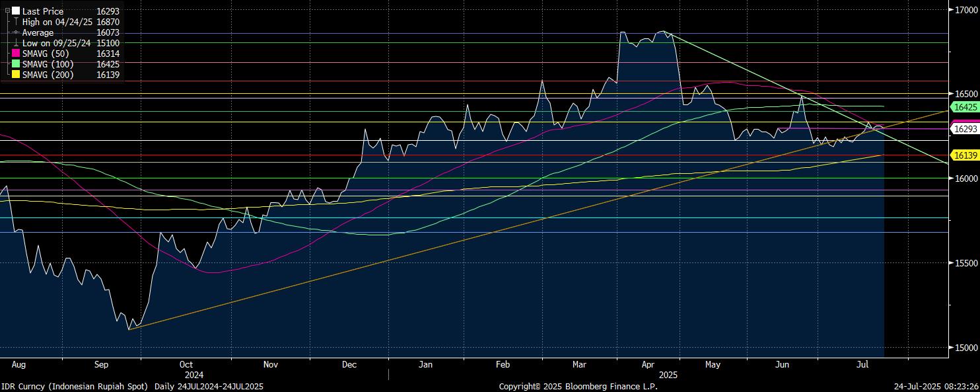Click the white Last Price color swatch

click(16, 11)
